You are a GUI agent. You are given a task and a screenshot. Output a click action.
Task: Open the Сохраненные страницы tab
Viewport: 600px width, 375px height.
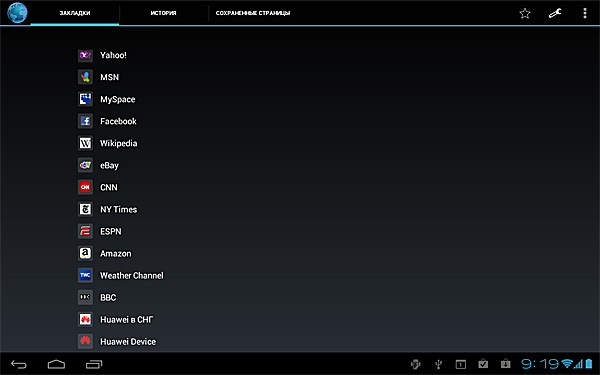253,13
